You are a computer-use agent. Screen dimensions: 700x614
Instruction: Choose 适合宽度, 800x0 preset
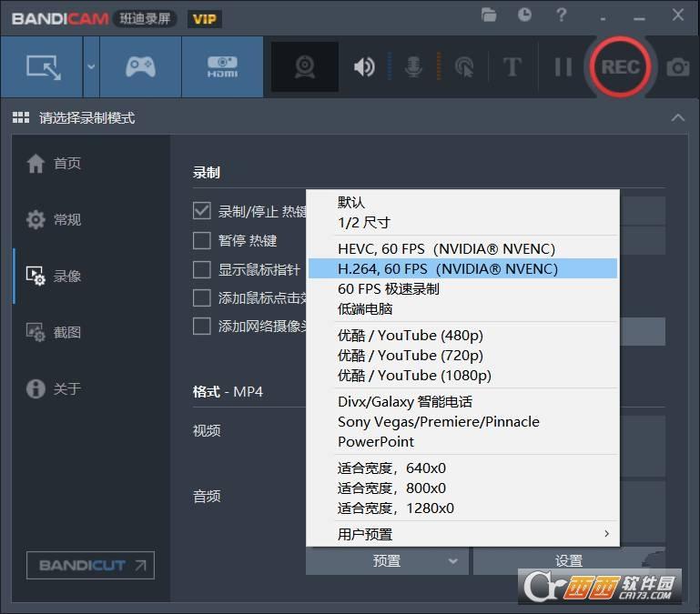pos(462,488)
